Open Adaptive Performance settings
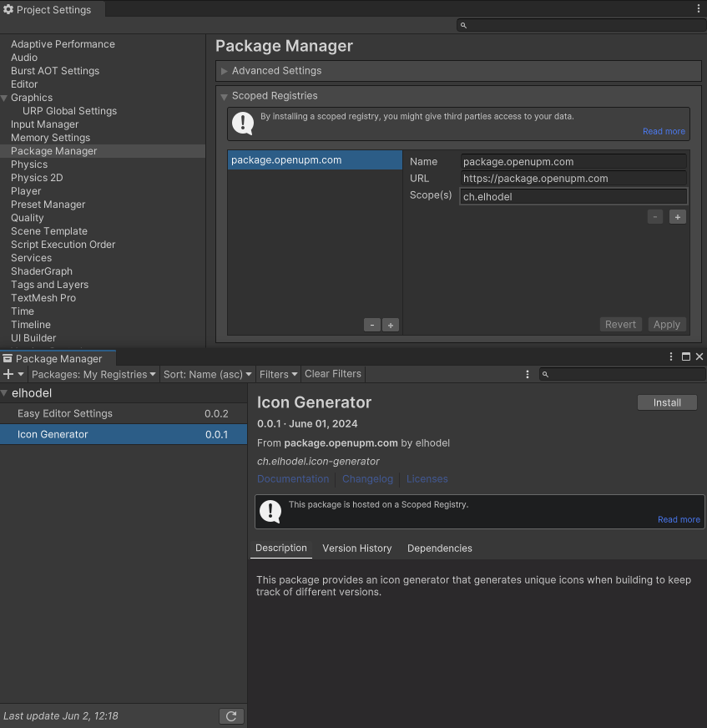This screenshot has height=728, width=707. click(x=63, y=44)
